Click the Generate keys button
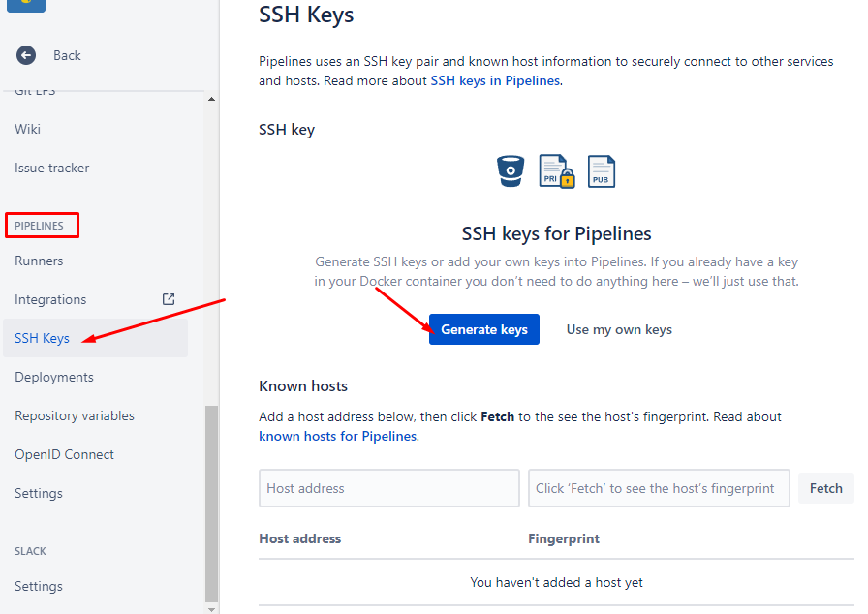Screen dimensions: 868x614 click(483, 329)
